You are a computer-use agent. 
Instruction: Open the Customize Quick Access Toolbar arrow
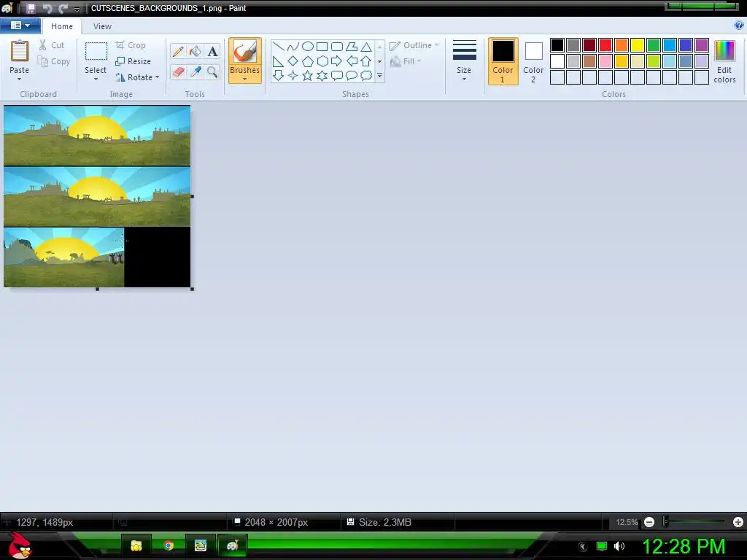point(77,9)
